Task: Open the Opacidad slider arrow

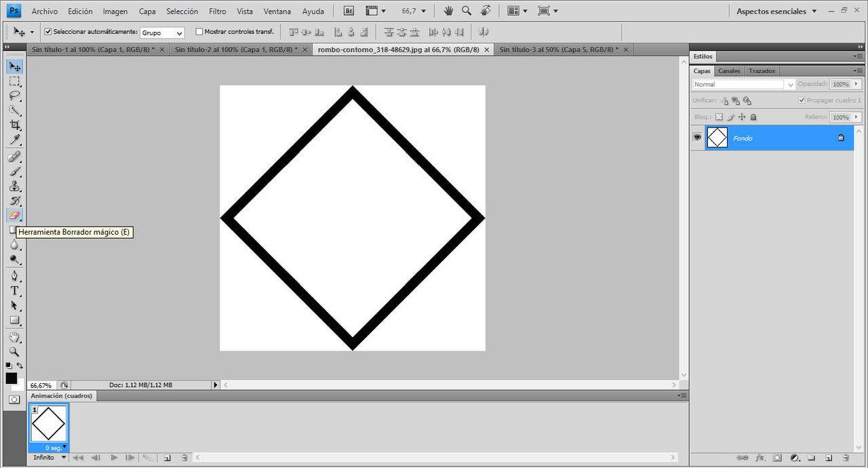Action: 856,84
